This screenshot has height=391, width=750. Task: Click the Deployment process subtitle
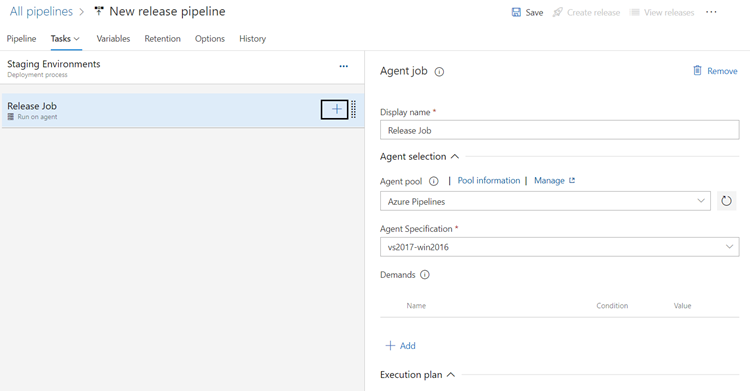tap(37, 75)
